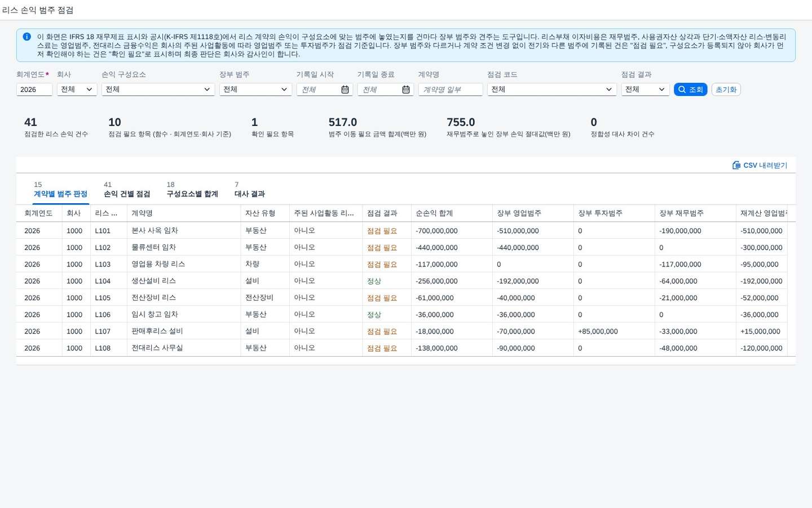Screen dimensions: 812x508
Task: Click the 장부 재무범주 column header
Action: click(x=695, y=213)
